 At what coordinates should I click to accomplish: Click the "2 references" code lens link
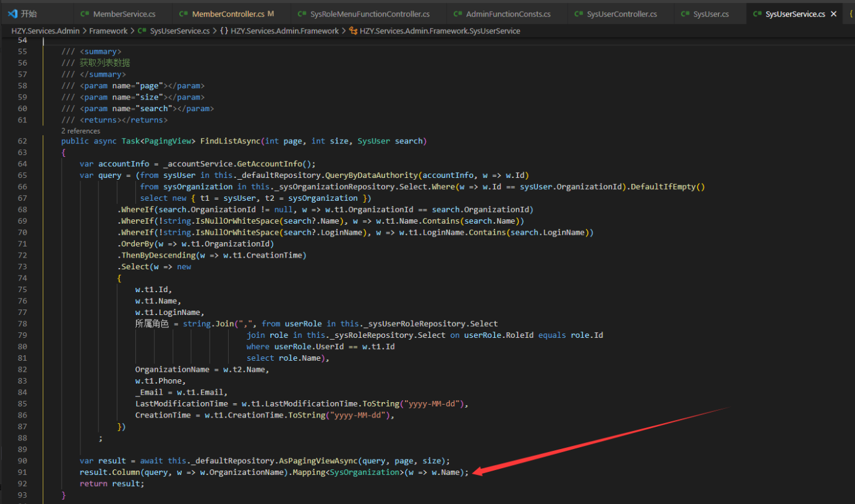coord(80,131)
